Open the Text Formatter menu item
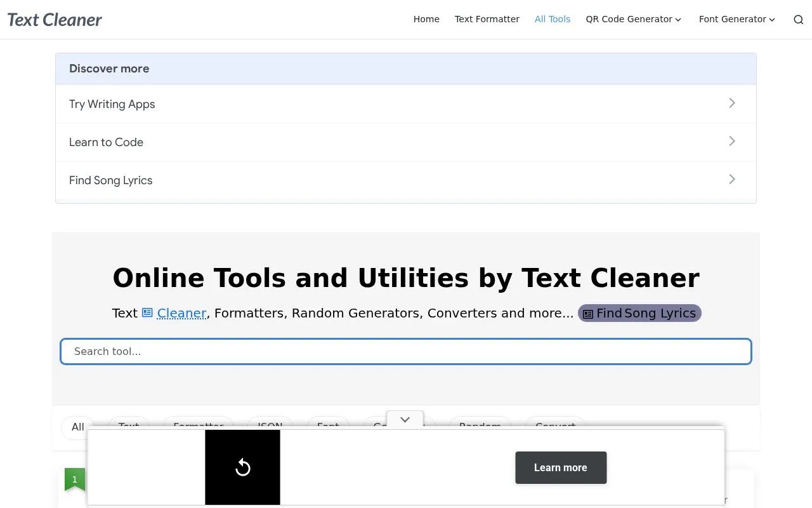 tap(487, 19)
